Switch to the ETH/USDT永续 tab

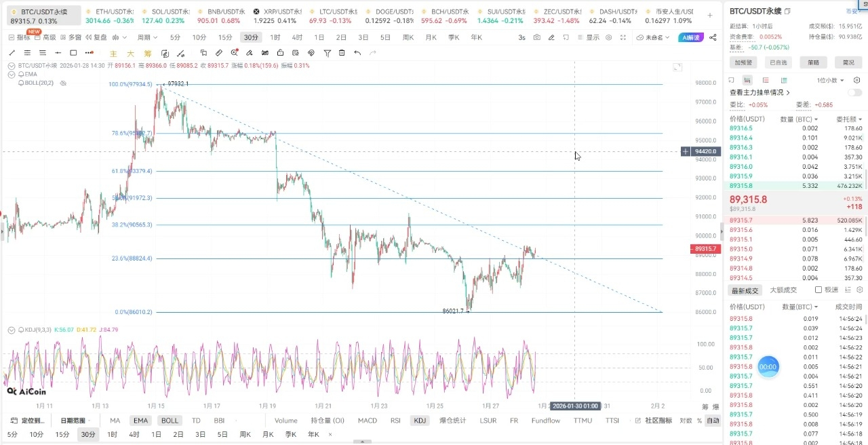coord(108,16)
